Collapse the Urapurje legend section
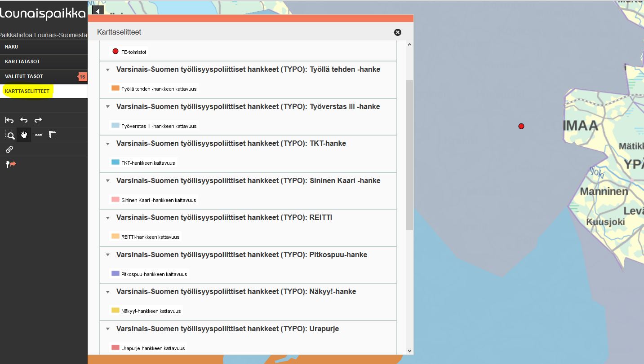 tap(108, 329)
